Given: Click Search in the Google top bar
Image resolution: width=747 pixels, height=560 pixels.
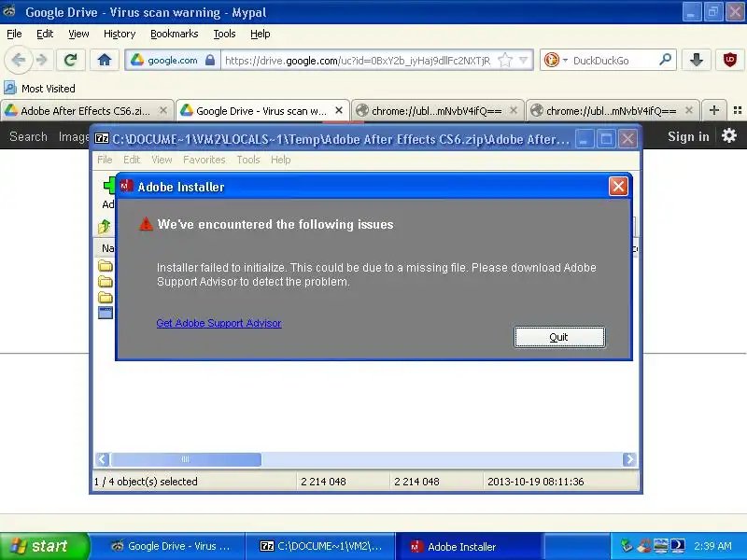Looking at the screenshot, I should tap(28, 136).
